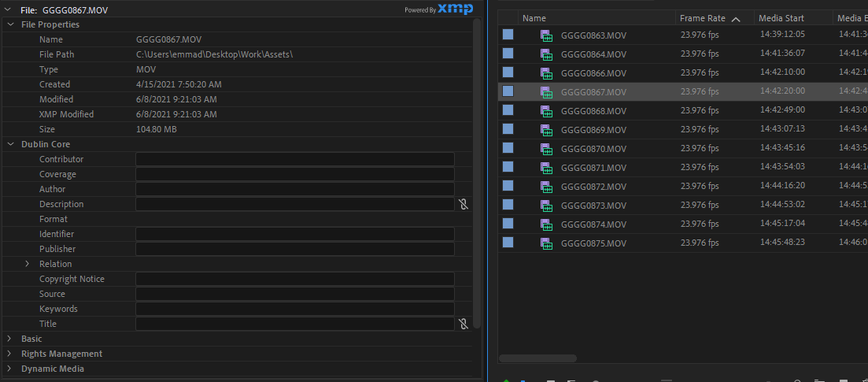Click the sort arrow on Frame Rate column
Image resolution: width=868 pixels, height=382 pixels.
[x=736, y=20]
